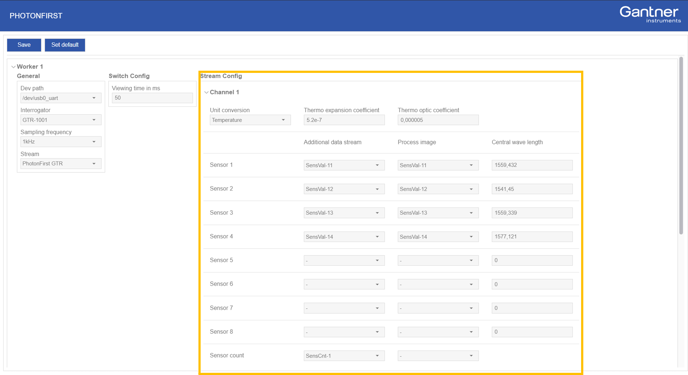Viewport: 688px width, 375px height.
Task: Collapse the Worker 1 section
Action: click(x=14, y=67)
